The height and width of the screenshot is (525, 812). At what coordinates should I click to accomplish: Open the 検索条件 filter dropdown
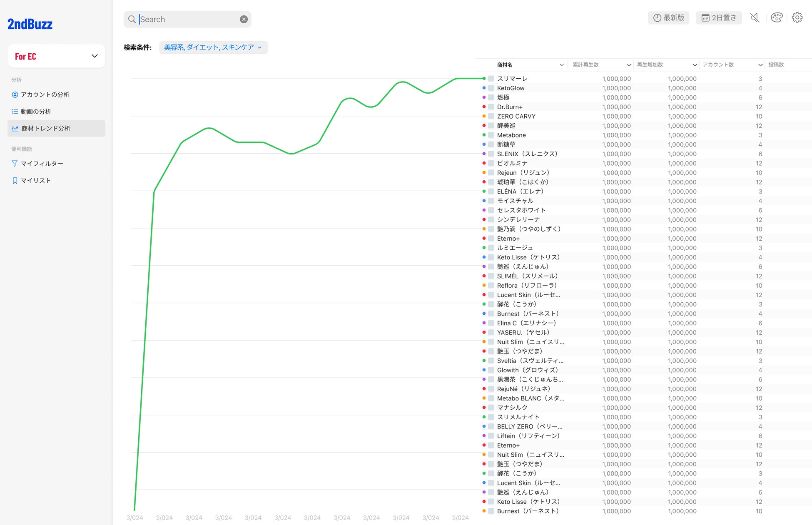coord(213,47)
